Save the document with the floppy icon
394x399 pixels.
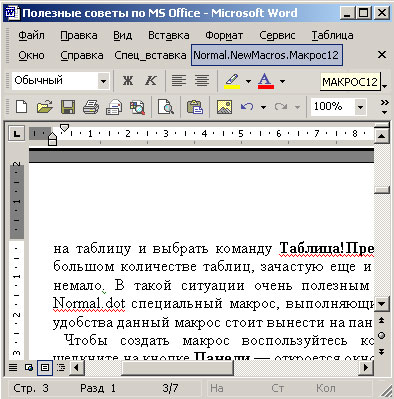(68, 107)
